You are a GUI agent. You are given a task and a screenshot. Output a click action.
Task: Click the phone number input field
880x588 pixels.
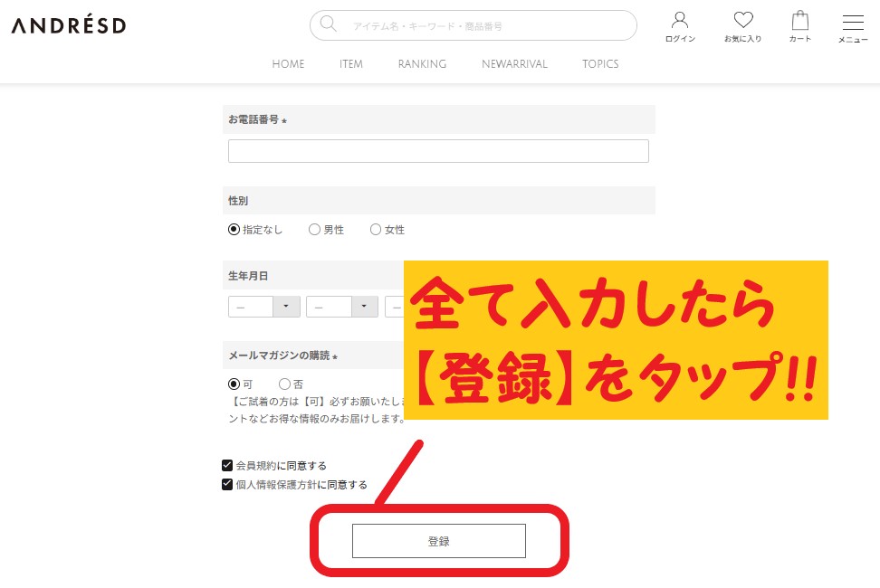[438, 151]
